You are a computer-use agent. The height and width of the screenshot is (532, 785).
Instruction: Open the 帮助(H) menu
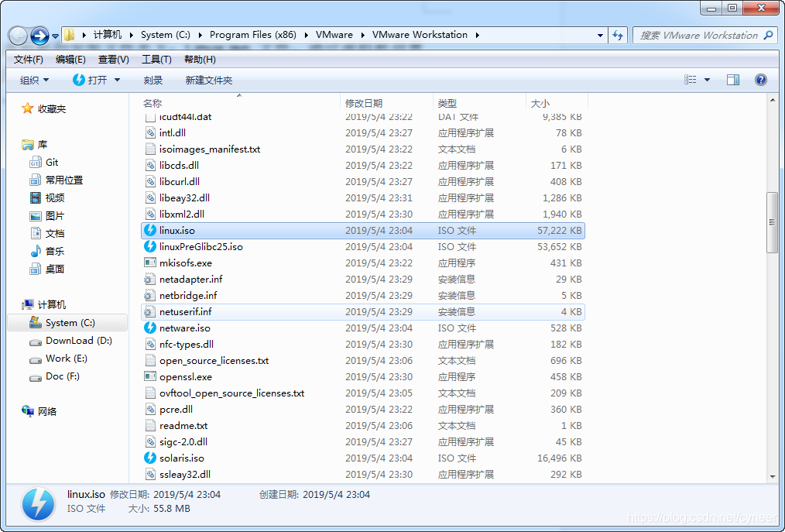click(200, 60)
